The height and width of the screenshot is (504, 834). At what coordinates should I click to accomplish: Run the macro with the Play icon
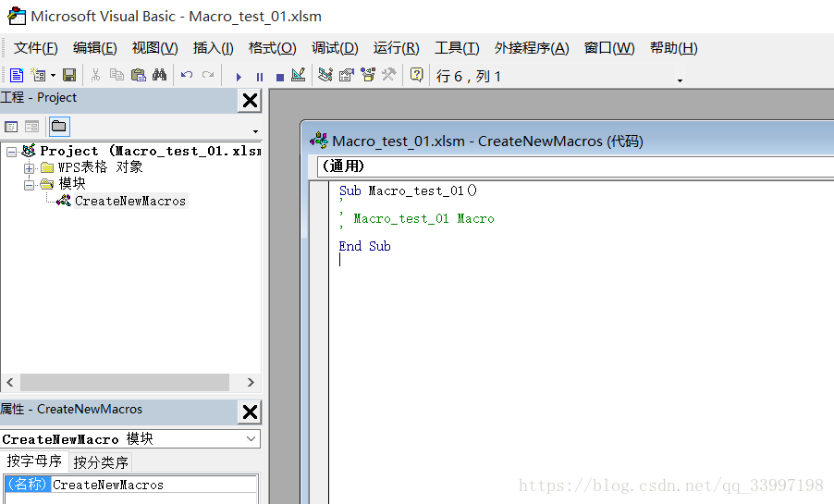(x=239, y=77)
